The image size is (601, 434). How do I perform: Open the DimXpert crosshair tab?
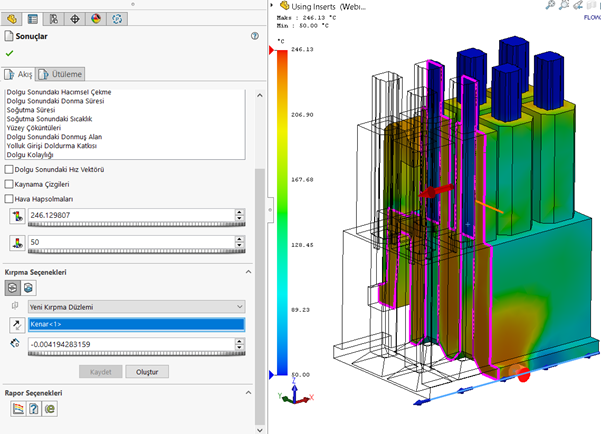[x=77, y=18]
